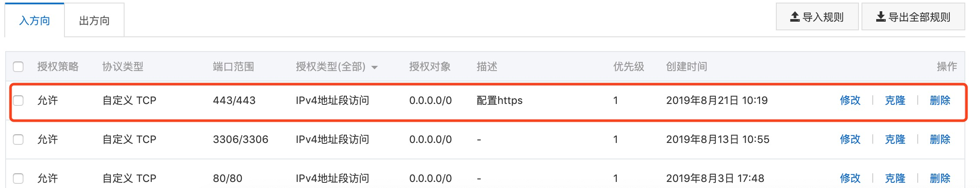Screen dimensions: 980x188
Task: Click 克隆 for the 3306/3306 rule
Action: (895, 139)
